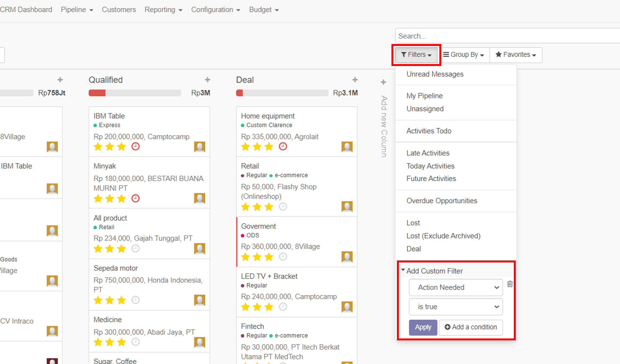Set third priority star on LED TV + Bracket card
Image resolution: width=620 pixels, height=364 pixels.
[269, 307]
